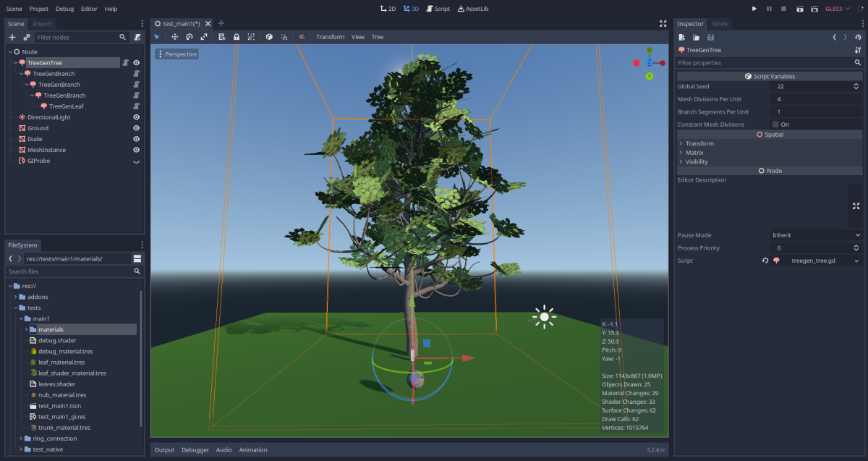
Task: Maximize the viewport with distraction-free icon
Action: point(663,23)
